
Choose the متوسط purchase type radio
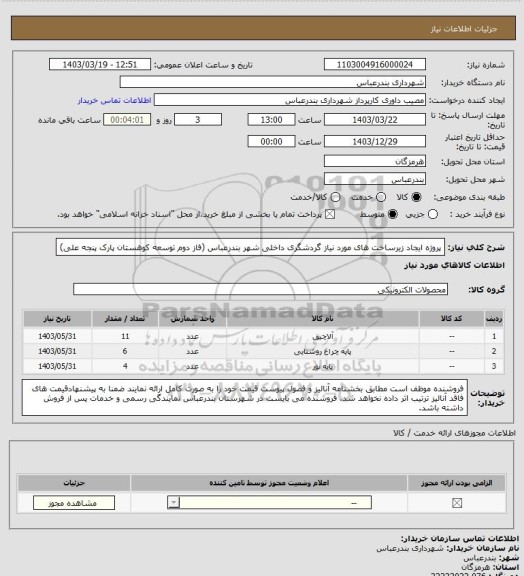pos(393,214)
